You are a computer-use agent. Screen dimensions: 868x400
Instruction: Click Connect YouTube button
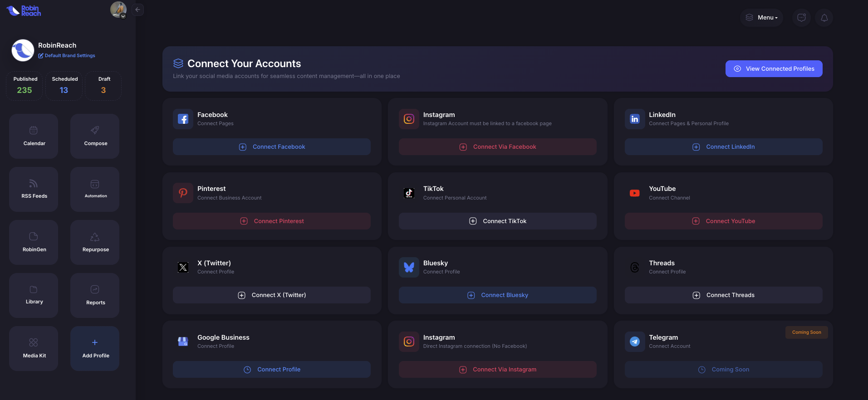pos(723,221)
